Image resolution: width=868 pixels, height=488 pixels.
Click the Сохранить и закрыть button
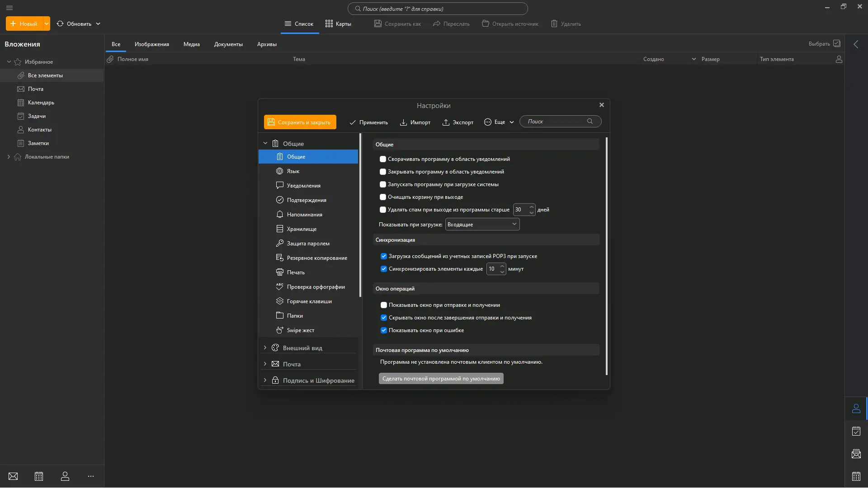click(x=300, y=122)
